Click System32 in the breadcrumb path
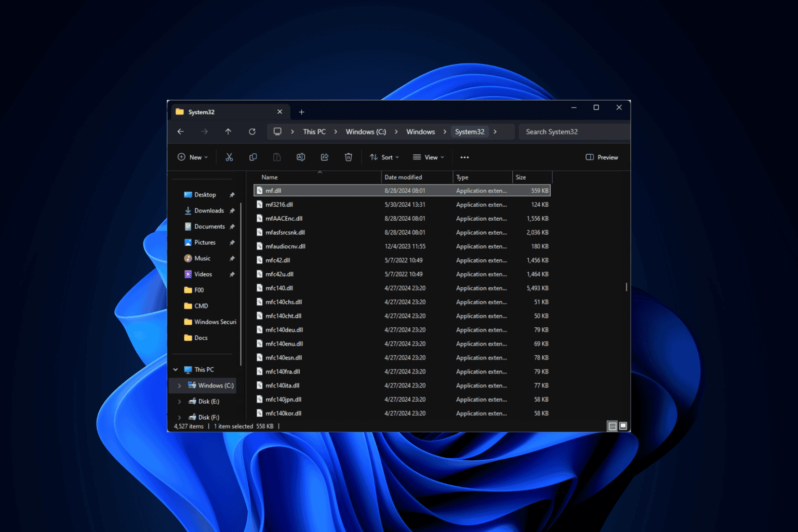This screenshot has height=532, width=798. coord(470,132)
